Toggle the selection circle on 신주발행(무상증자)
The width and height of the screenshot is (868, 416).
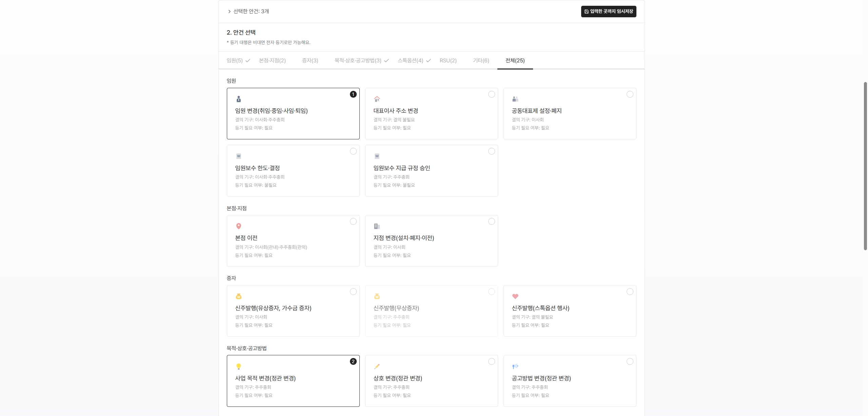492,291
